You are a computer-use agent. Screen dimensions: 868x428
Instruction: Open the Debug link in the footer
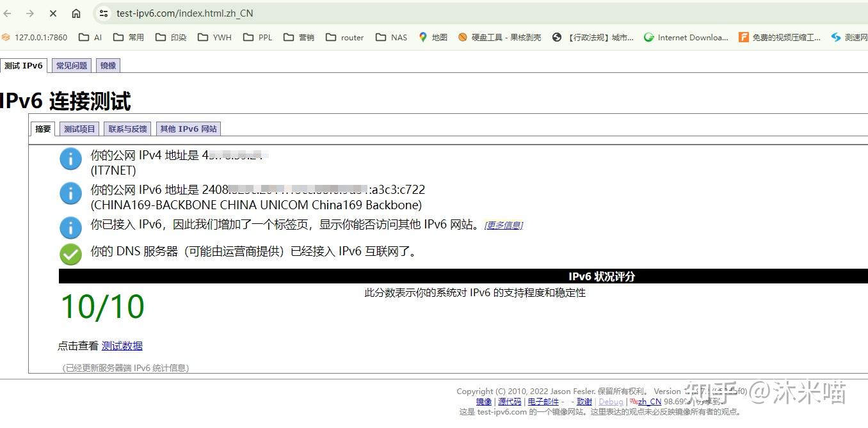tap(610, 401)
